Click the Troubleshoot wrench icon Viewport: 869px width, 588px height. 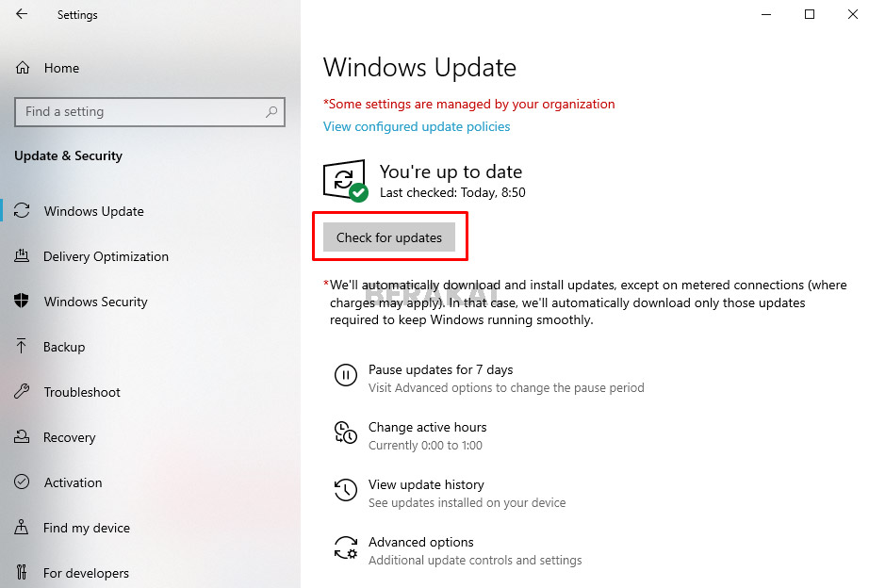coord(22,391)
